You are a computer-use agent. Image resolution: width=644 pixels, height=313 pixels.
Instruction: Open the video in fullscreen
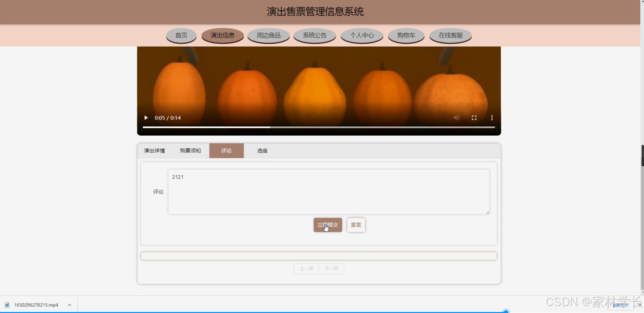tap(474, 118)
